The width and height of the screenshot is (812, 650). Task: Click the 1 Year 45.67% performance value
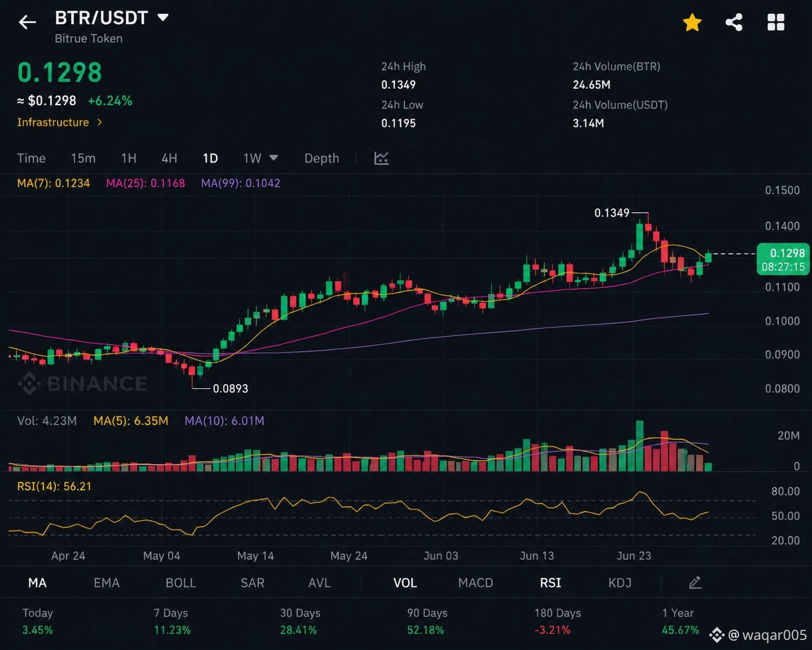(x=681, y=630)
